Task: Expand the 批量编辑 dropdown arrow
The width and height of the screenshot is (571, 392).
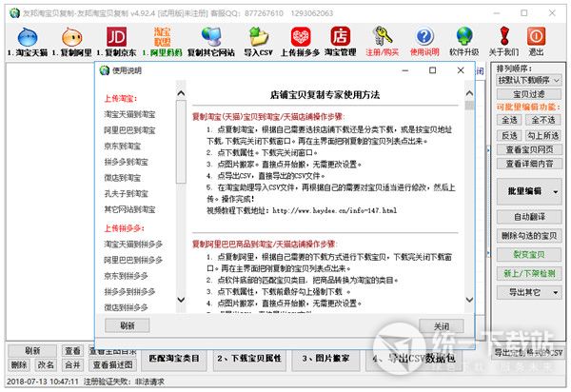Action: point(556,191)
